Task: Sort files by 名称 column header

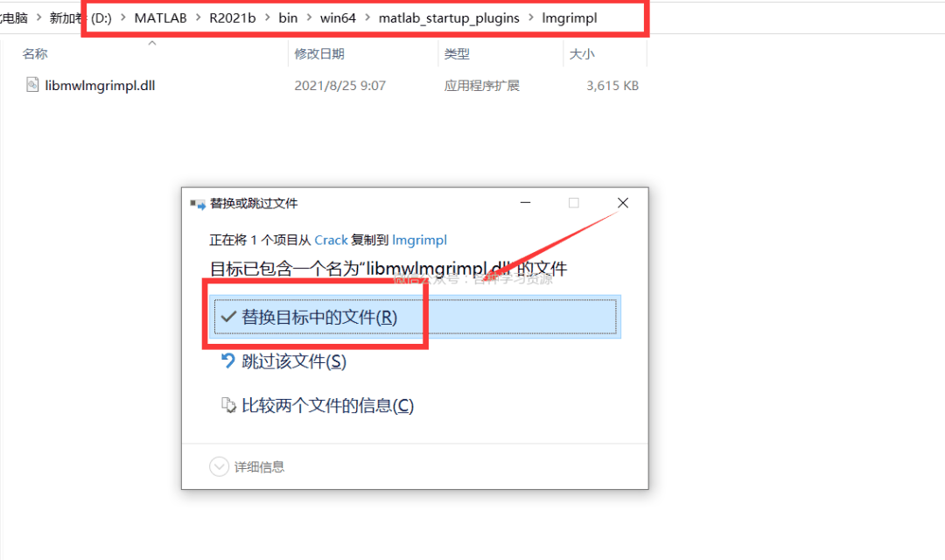Action: (35, 54)
